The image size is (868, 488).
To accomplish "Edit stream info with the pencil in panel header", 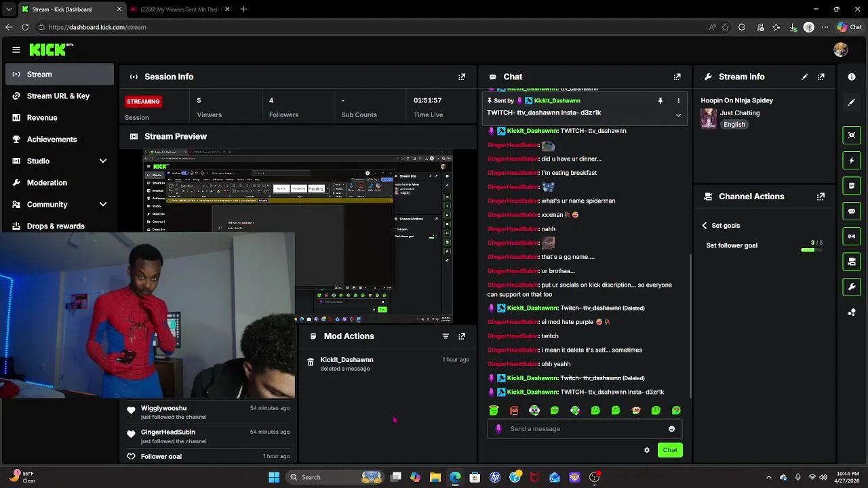I will click(x=804, y=77).
